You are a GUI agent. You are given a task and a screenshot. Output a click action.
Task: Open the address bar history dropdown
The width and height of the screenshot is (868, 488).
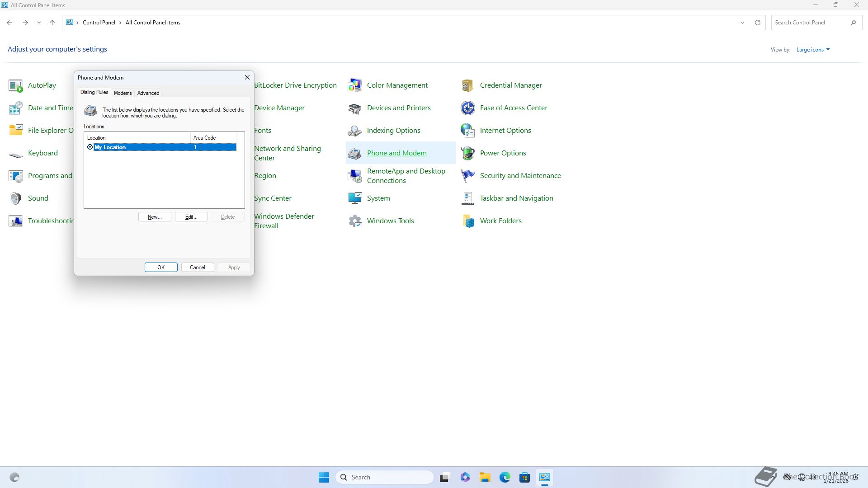click(x=742, y=23)
